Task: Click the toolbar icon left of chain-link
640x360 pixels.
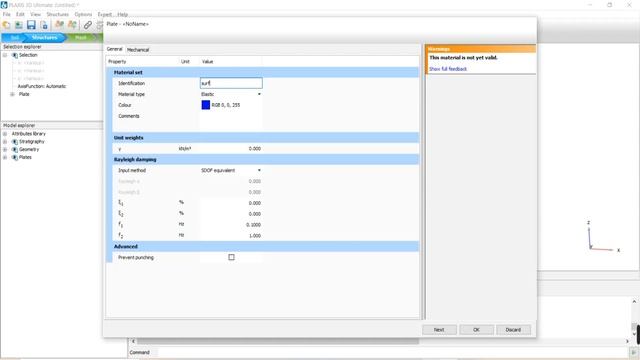Action: [72, 25]
